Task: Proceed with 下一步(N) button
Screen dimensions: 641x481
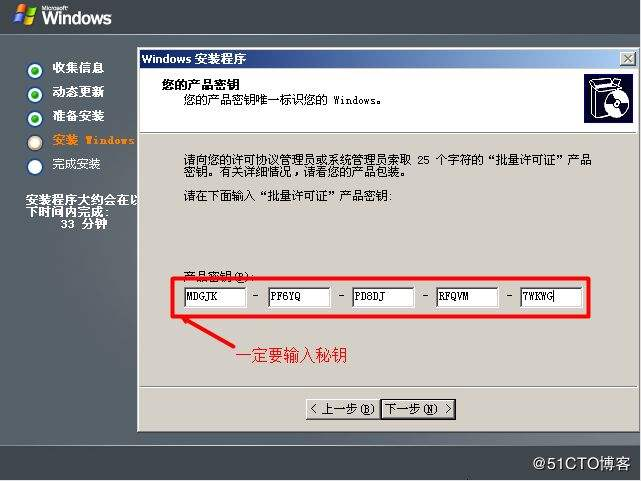Action: tap(418, 409)
